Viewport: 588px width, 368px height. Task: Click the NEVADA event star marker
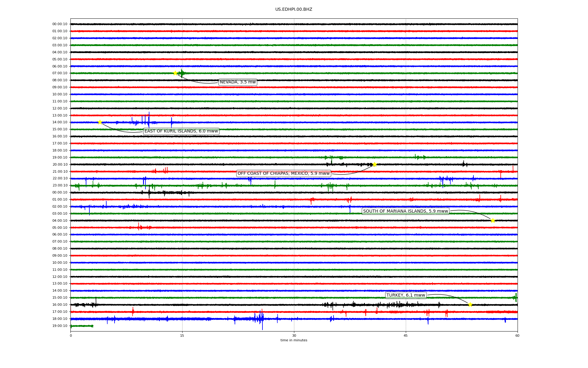[x=175, y=73]
